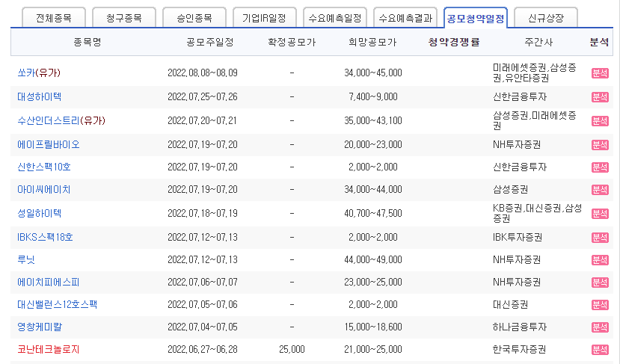Click the 청약경쟁률 column header
Screen dimensions: 620x364
point(454,43)
